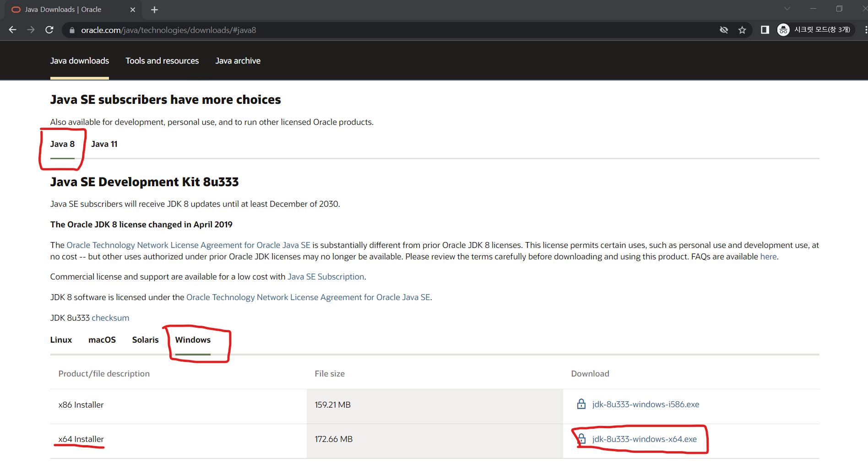Download jdk-8u333-windows-i586.exe
Viewport: 868px width, 463px height.
pyautogui.click(x=646, y=404)
